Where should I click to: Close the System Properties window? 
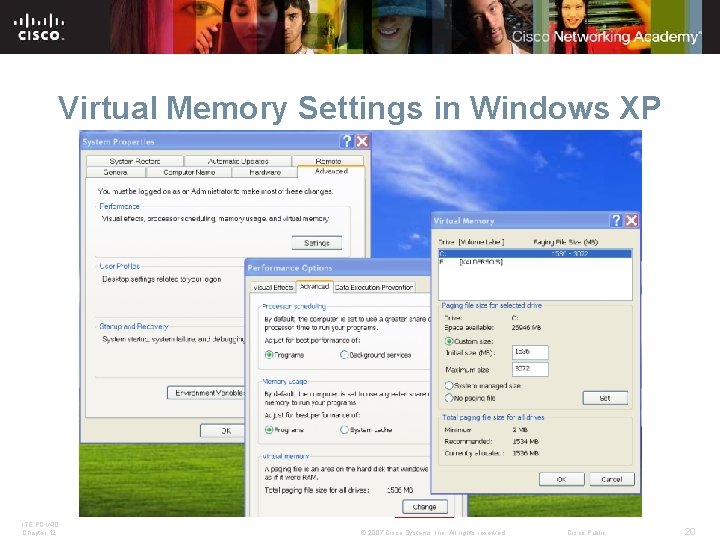point(362,141)
